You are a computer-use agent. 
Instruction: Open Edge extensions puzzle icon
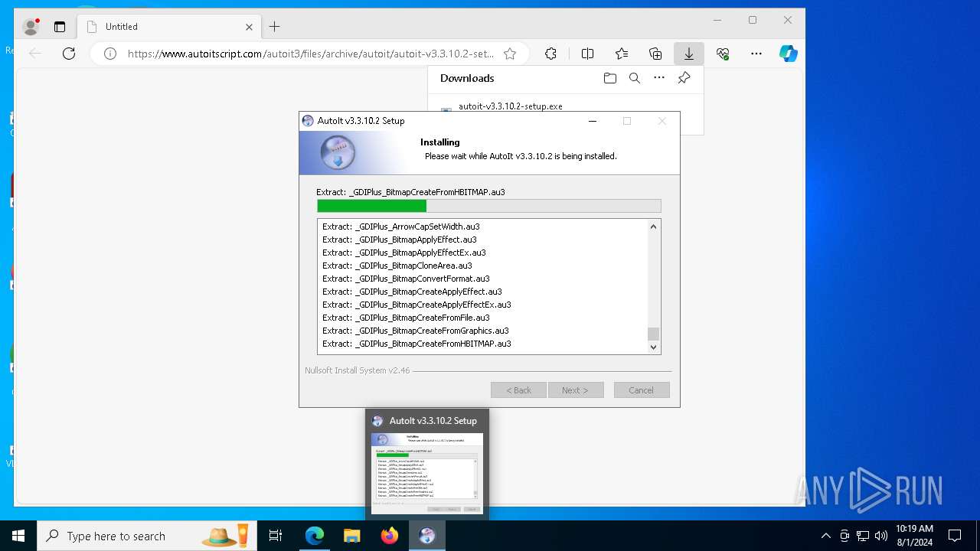[x=550, y=54]
